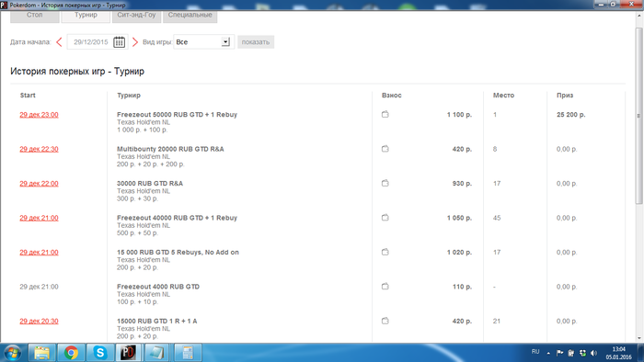Click buy-in icon for Freezeout 4000 row
Image resolution: width=644 pixels, height=362 pixels.
tap(385, 287)
